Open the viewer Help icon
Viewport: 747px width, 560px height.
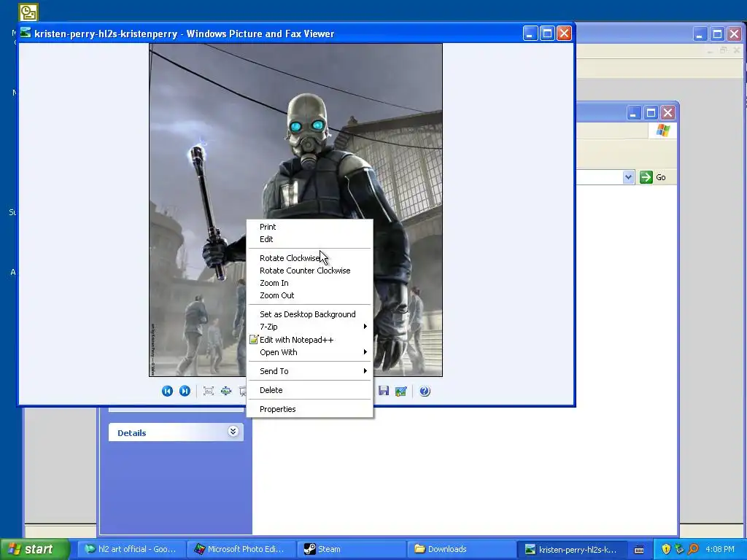[425, 391]
